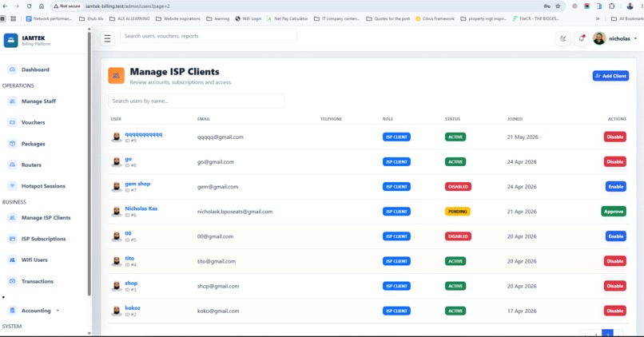
Task: Open notifications with the bell icon
Action: point(581,38)
